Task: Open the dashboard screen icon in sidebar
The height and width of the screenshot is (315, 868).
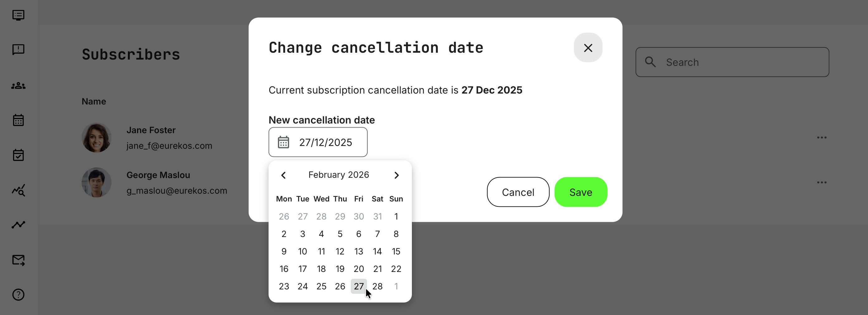Action: (x=18, y=15)
